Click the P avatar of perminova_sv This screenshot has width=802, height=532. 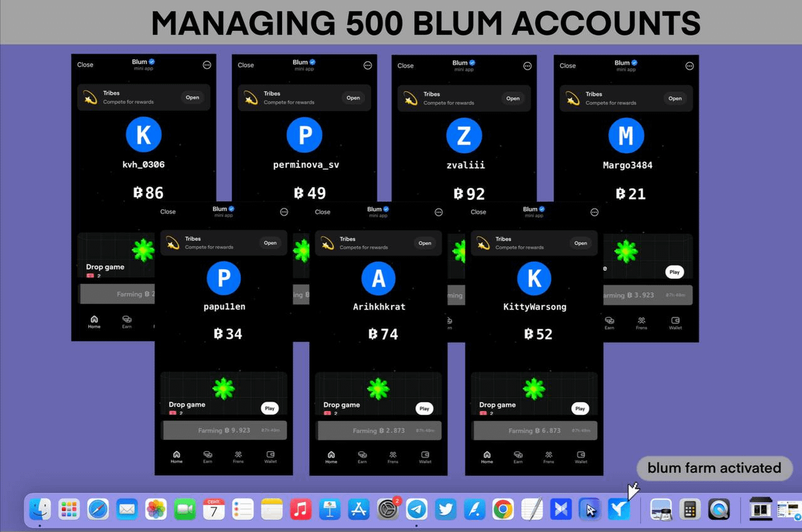[x=304, y=136]
